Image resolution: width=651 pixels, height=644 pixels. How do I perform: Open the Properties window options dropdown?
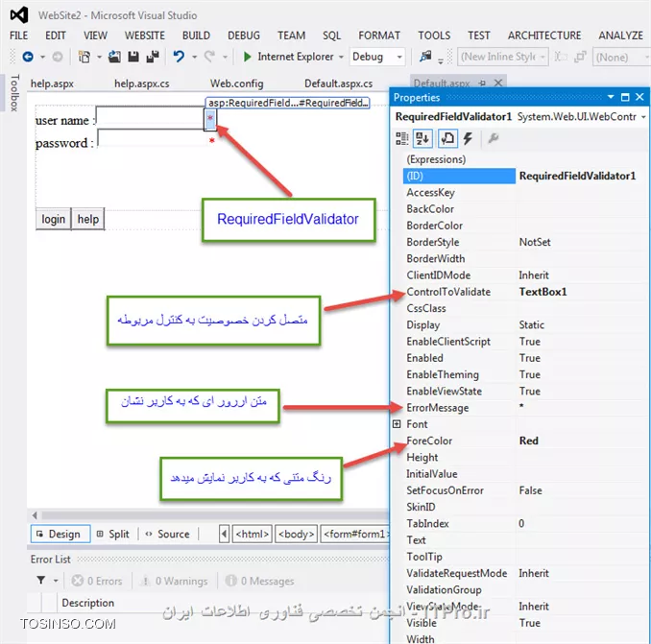pos(611,97)
